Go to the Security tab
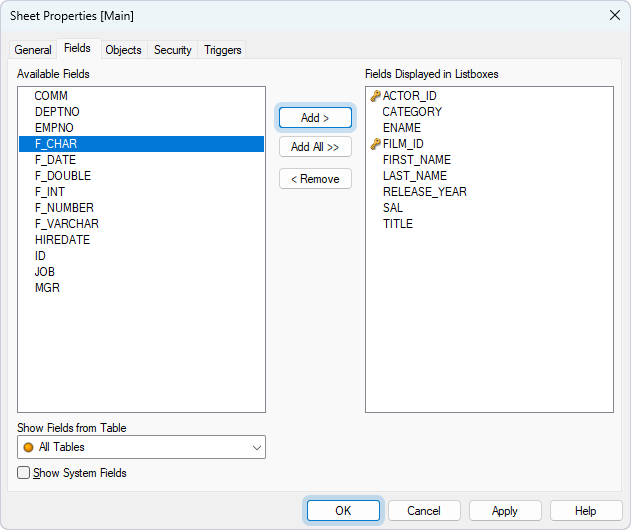 tap(172, 50)
